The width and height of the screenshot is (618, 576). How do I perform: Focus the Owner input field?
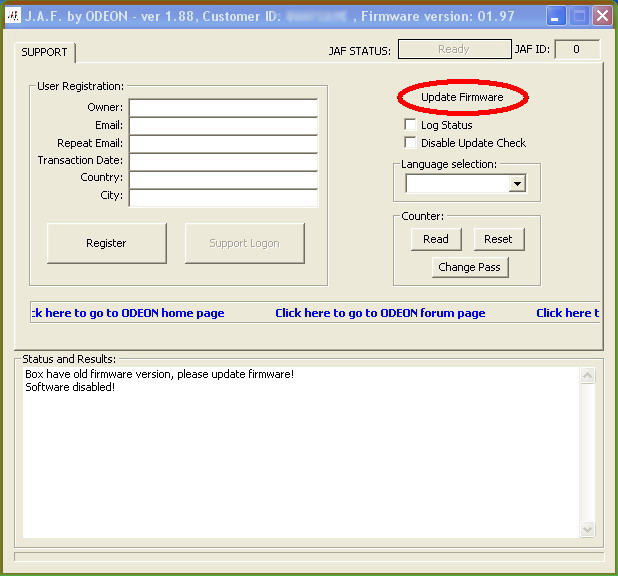(x=223, y=107)
